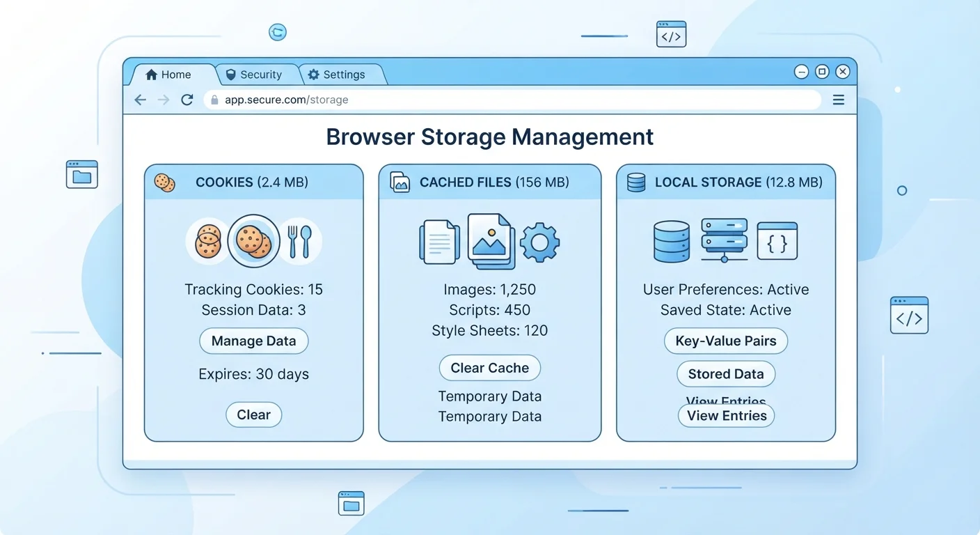980x535 pixels.
Task: Select the overlapping cookies illustration icon
Action: tap(208, 241)
